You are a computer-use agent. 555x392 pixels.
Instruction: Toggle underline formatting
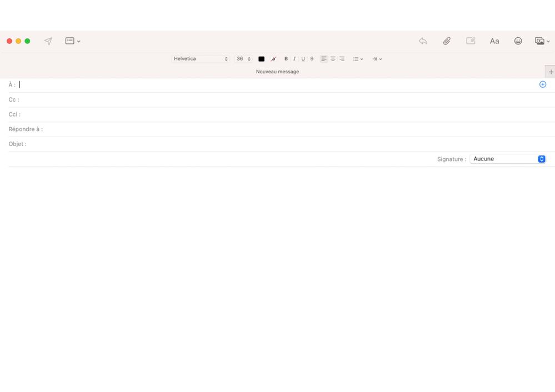303,59
